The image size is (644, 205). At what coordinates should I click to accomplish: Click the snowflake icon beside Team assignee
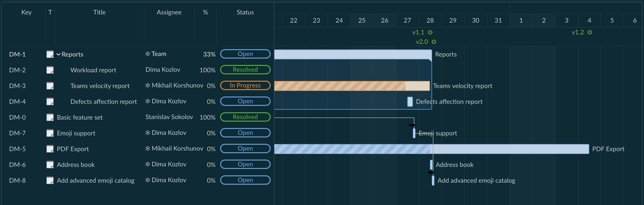click(x=148, y=54)
